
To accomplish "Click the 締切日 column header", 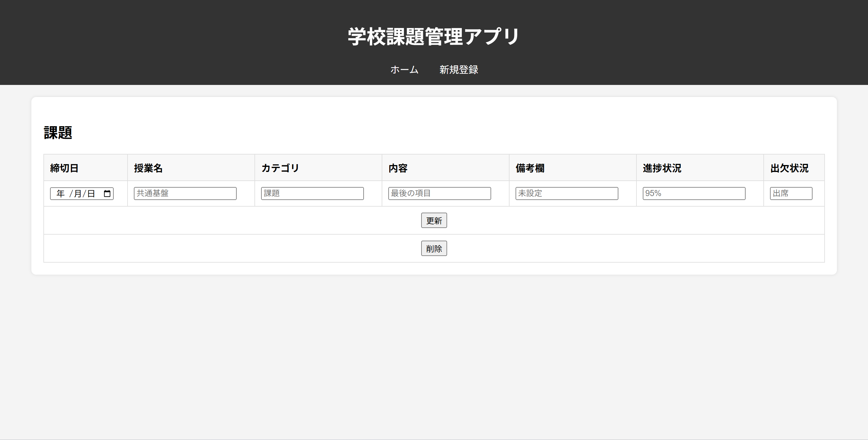I will click(x=64, y=168).
